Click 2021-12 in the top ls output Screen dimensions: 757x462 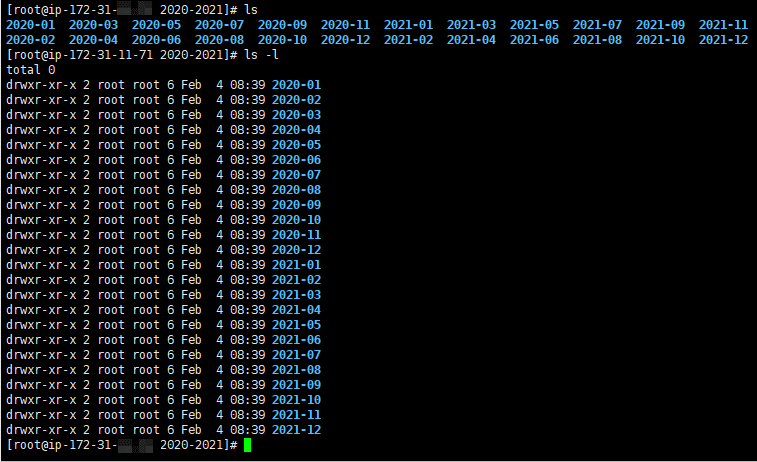pyautogui.click(x=723, y=40)
